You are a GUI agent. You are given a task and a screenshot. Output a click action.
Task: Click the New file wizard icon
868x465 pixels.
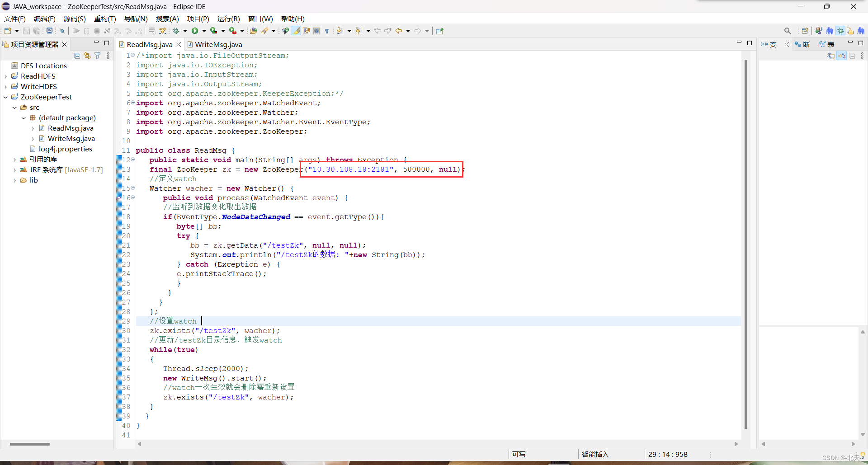pos(8,31)
